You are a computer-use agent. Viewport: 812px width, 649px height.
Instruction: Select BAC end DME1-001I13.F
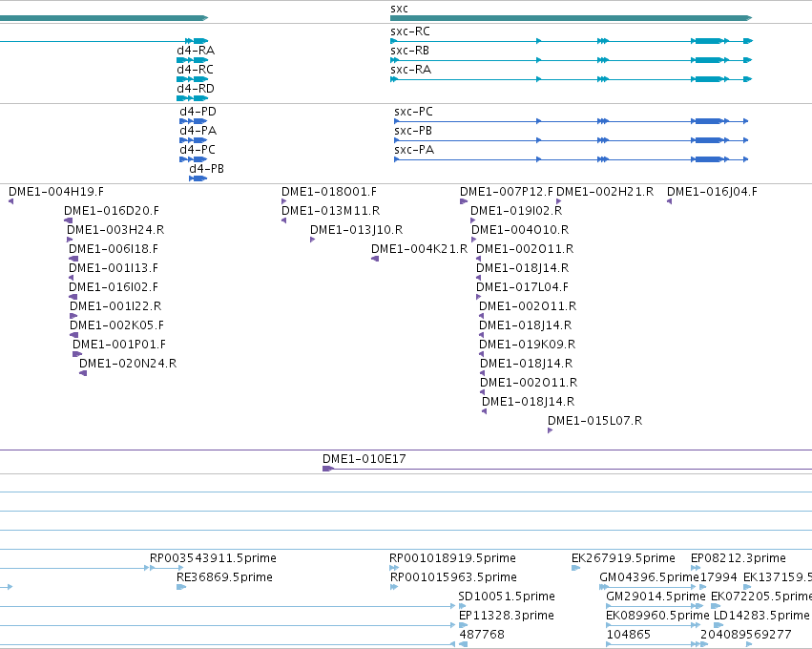114,269
